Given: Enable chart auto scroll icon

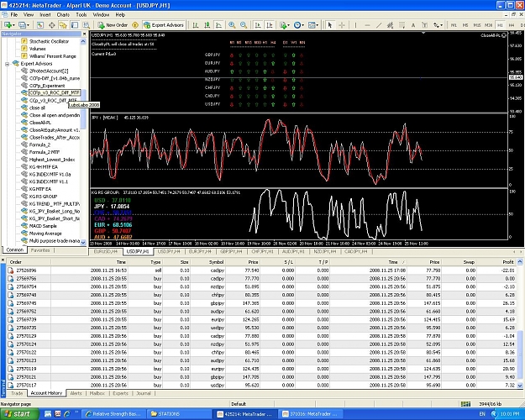Looking at the screenshot, I should (258, 25).
